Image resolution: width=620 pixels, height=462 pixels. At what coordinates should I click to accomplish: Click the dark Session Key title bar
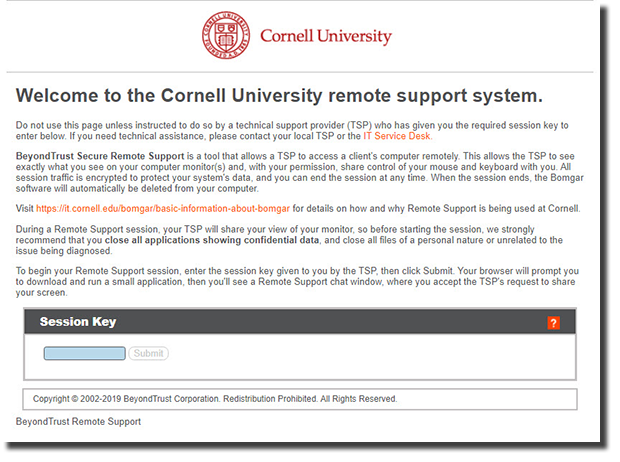tap(300, 322)
